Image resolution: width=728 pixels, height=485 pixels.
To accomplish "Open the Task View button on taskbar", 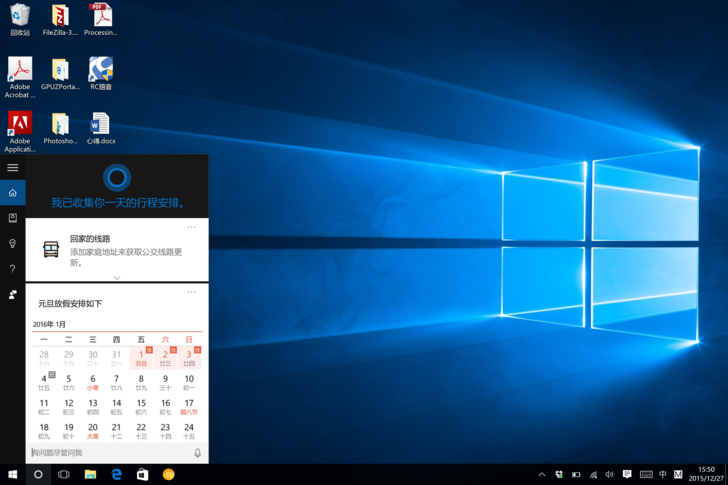I will (x=64, y=475).
